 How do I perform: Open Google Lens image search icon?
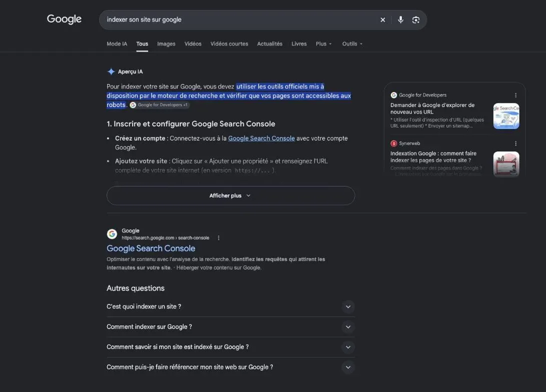coord(416,20)
